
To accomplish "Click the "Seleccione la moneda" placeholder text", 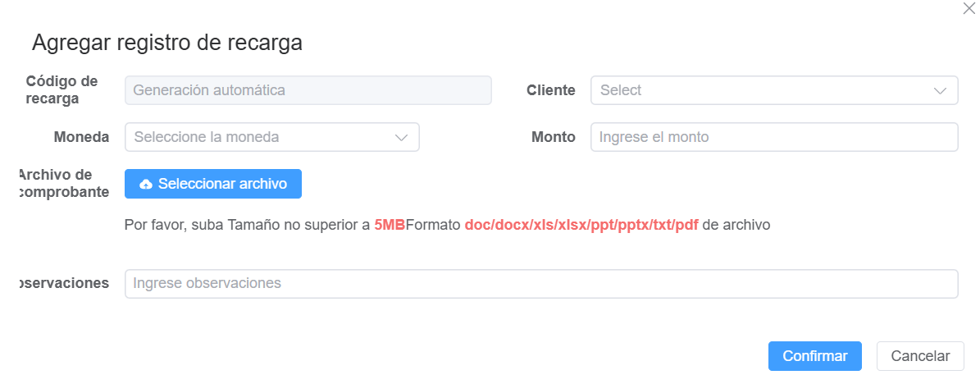I will 206,137.
